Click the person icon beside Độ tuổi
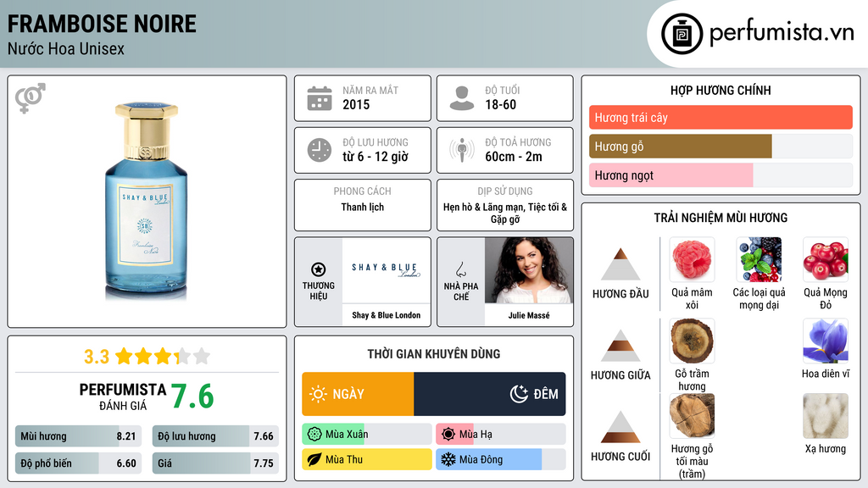 coord(462,98)
